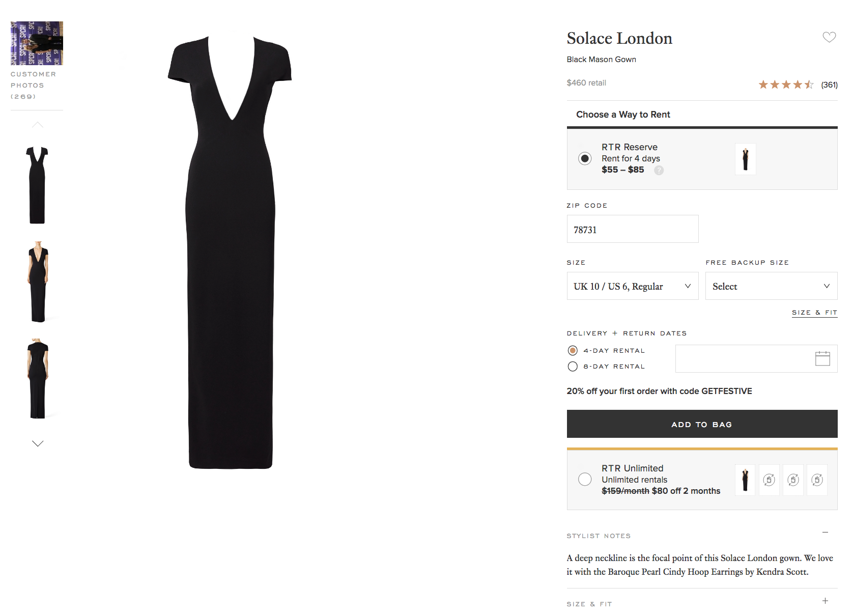Click the star rating icons
Image resolution: width=853 pixels, height=616 pixels.
tap(786, 85)
